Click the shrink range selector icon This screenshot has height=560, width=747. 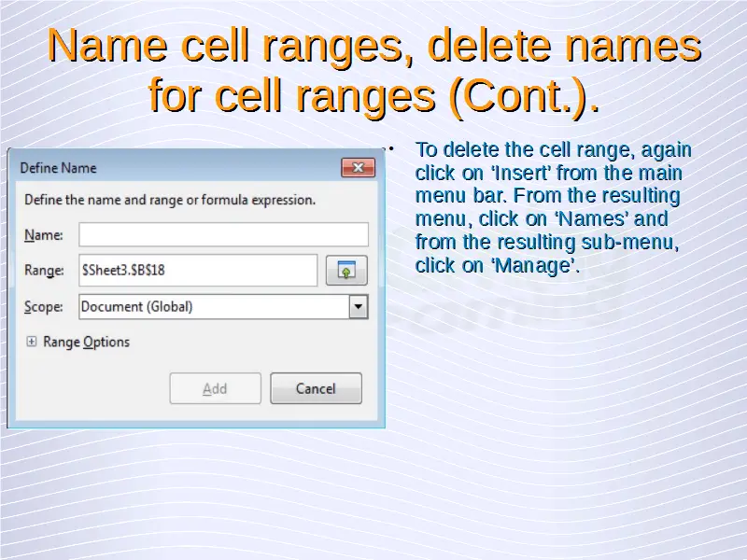(x=345, y=271)
